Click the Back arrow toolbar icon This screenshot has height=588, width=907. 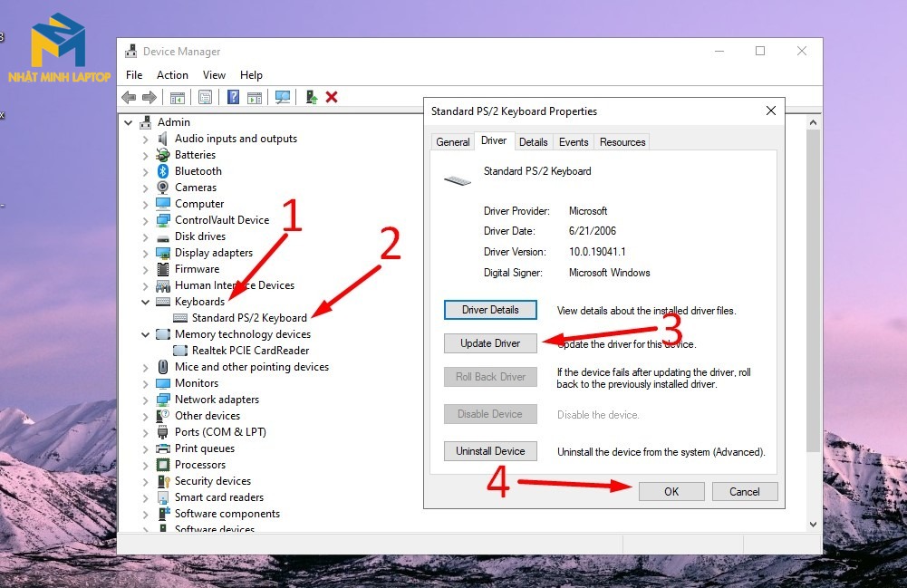coord(129,97)
